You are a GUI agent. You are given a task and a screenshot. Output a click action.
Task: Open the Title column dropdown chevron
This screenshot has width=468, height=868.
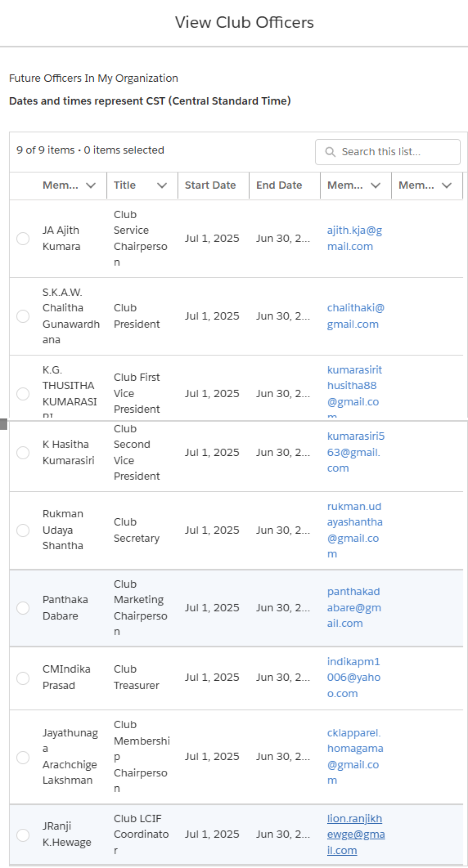[162, 185]
